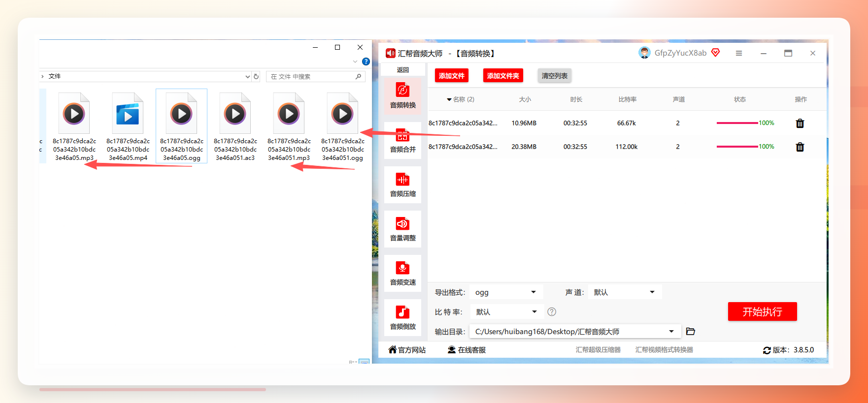Select the file name in the 20.38MB row

[x=463, y=147]
